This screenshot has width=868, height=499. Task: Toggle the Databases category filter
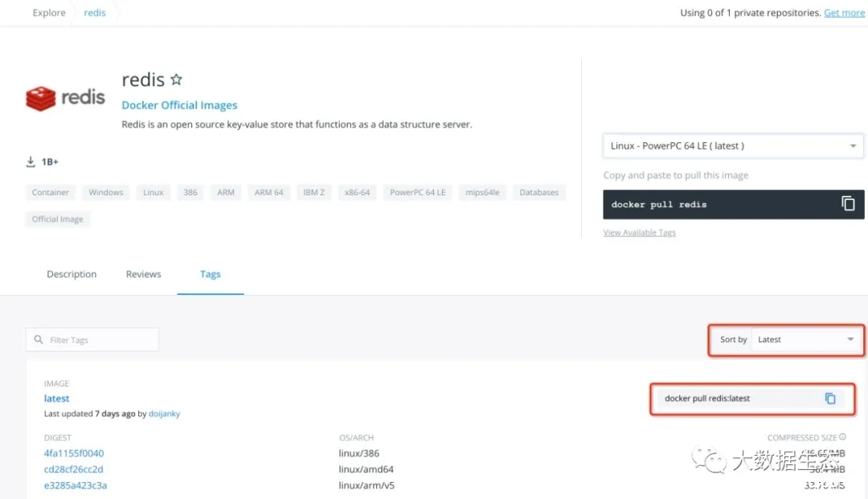coord(538,192)
